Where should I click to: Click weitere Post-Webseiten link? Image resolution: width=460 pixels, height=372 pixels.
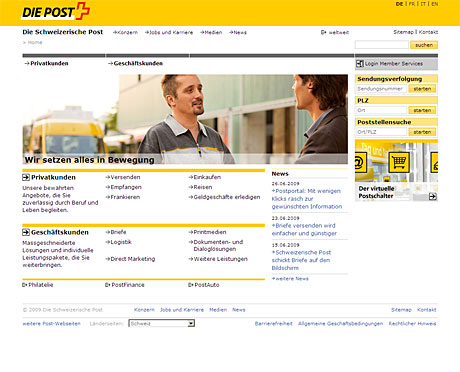click(51, 324)
